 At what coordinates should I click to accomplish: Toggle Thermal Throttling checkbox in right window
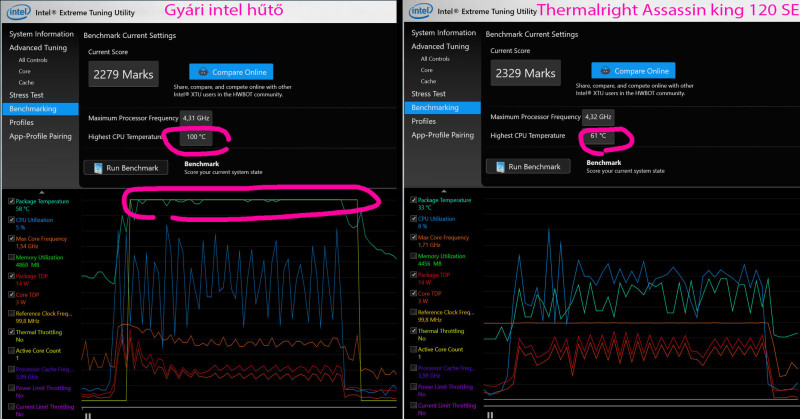413,331
